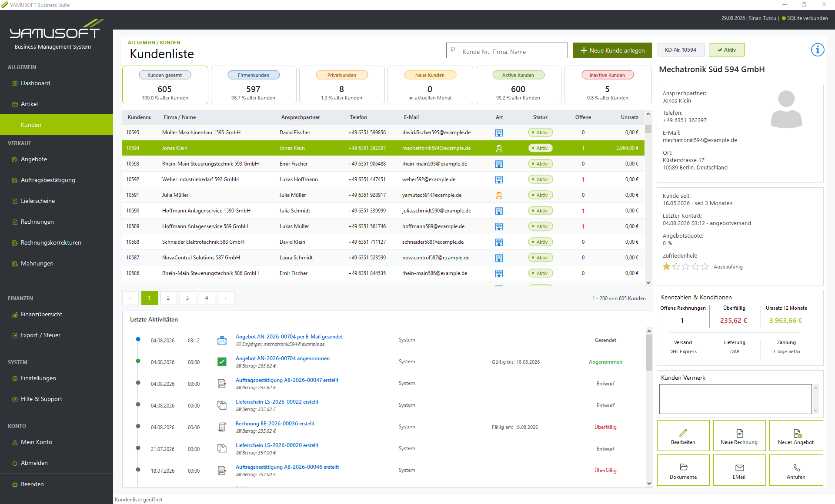This screenshot has height=504, width=835.
Task: Click the Finanzübersicht chart icon
Action: [15, 315]
